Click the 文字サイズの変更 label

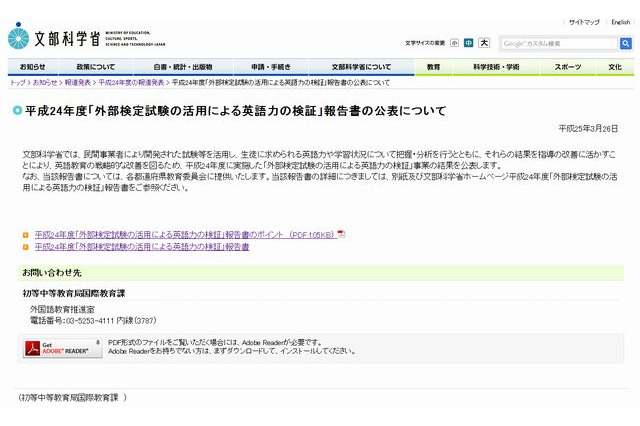click(x=425, y=43)
